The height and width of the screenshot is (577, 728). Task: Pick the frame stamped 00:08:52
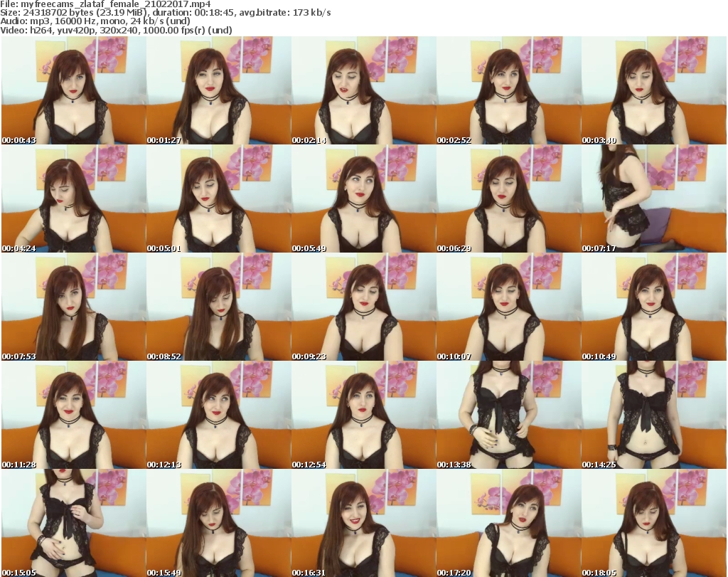pyautogui.click(x=219, y=307)
